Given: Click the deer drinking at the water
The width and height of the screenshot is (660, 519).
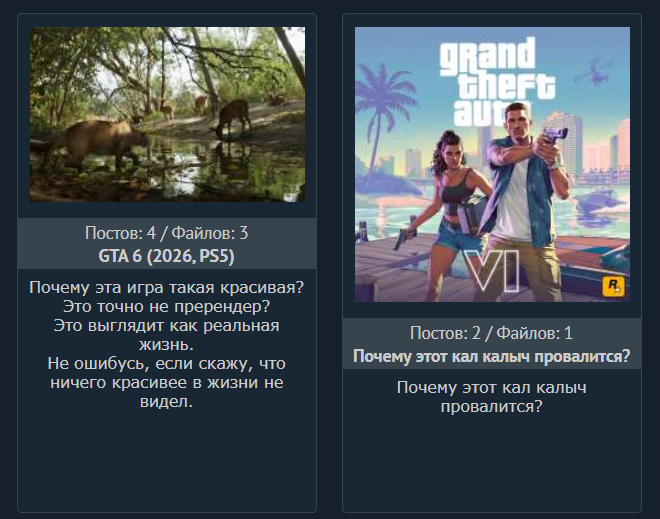Looking at the screenshot, I should [232, 118].
